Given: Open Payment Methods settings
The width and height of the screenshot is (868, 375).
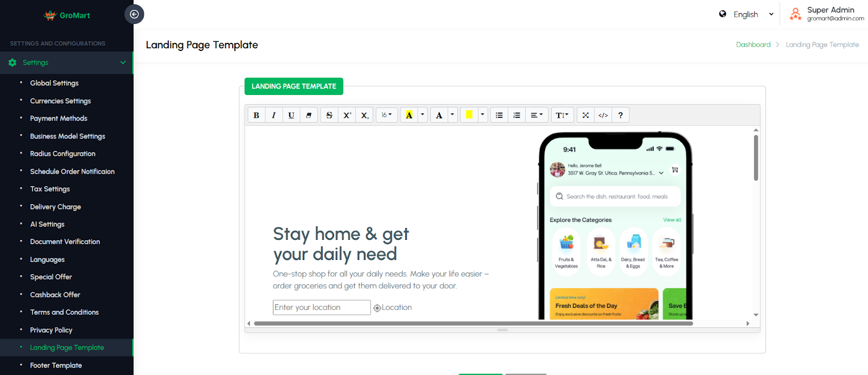Looking at the screenshot, I should click(x=59, y=118).
